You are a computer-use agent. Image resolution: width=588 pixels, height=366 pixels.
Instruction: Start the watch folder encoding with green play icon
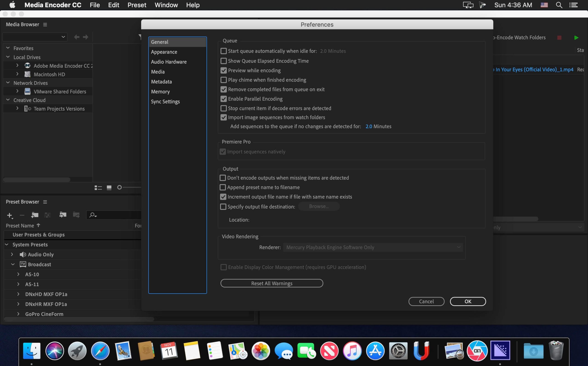point(576,37)
